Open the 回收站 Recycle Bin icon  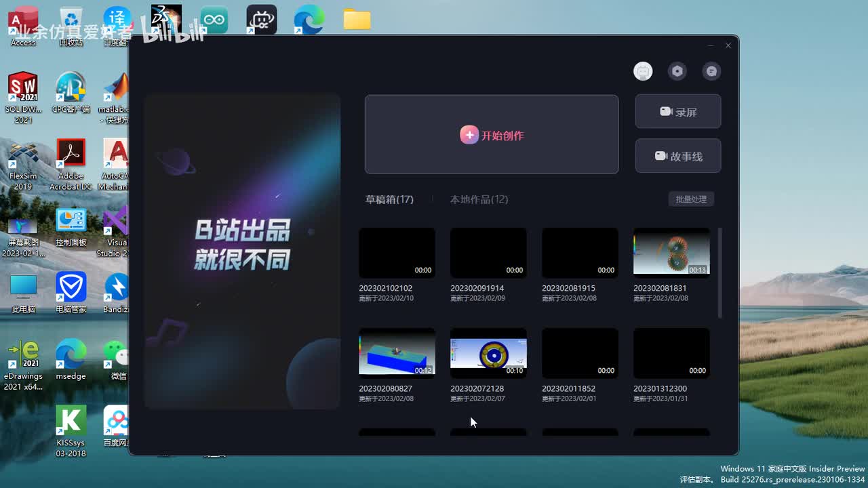[71, 27]
